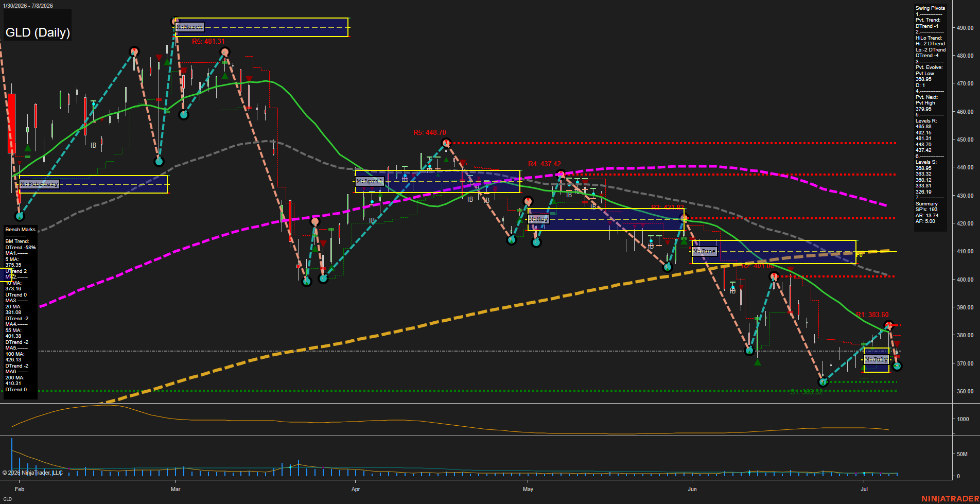Image resolution: width=980 pixels, height=504 pixels.
Task: Click the 375.35 value under 5 MA
Action: pyautogui.click(x=13, y=265)
